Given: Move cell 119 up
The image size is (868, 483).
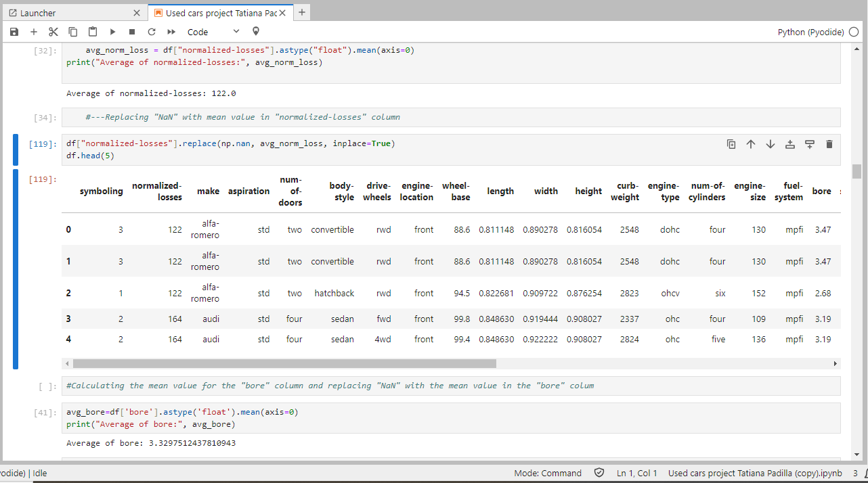Looking at the screenshot, I should click(751, 144).
